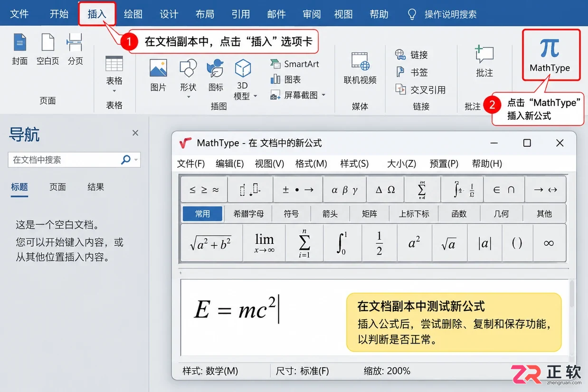Open MathType 样式(S) menu

pyautogui.click(x=354, y=163)
